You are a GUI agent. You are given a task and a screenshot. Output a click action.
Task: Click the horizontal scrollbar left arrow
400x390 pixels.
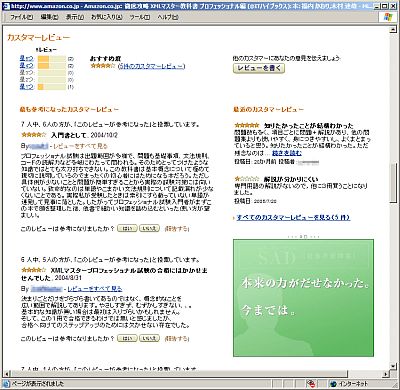[x=6, y=374]
